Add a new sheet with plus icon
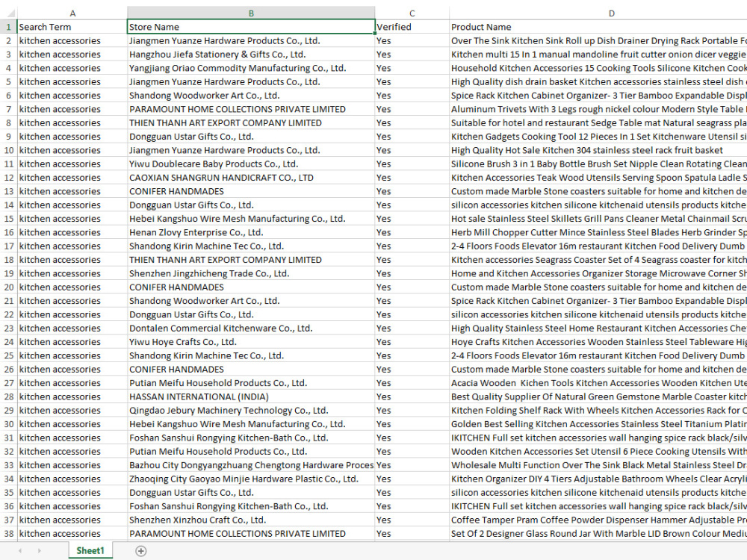 (140, 551)
